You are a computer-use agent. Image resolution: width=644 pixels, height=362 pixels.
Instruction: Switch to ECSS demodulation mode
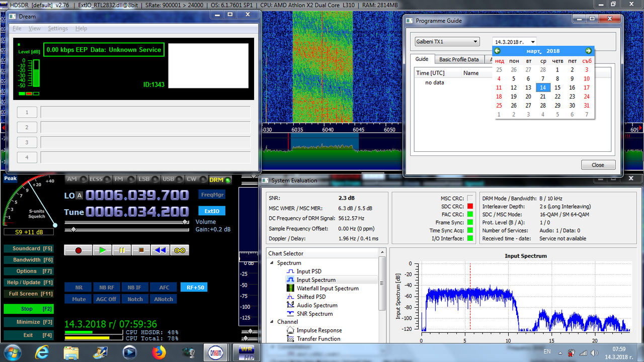100,179
